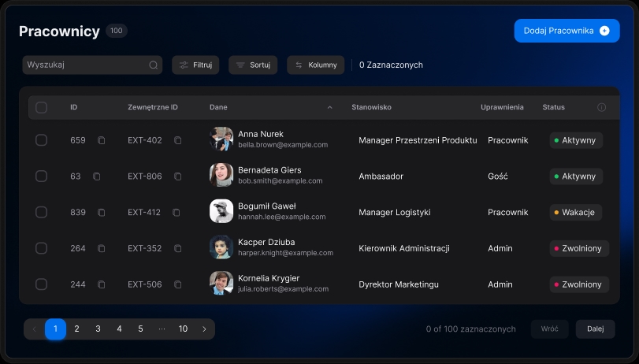This screenshot has height=364, width=639.
Task: Toggle the select-all header checkbox
Action: (x=41, y=108)
